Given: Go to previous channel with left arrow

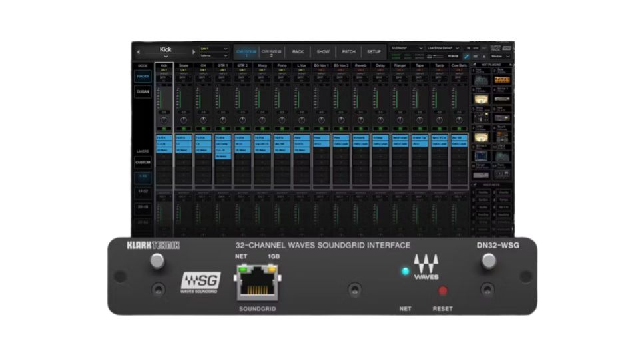Looking at the screenshot, I should 139,52.
